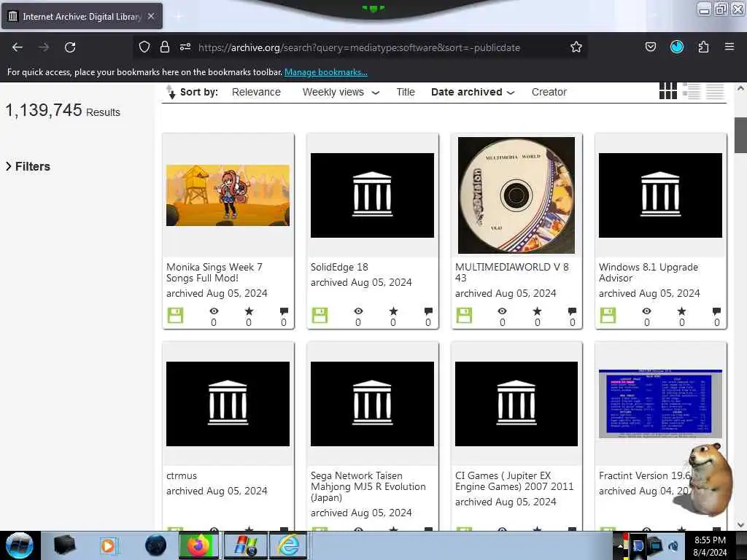
Task: Open Internet Explorer from the taskbar
Action: pos(289,545)
